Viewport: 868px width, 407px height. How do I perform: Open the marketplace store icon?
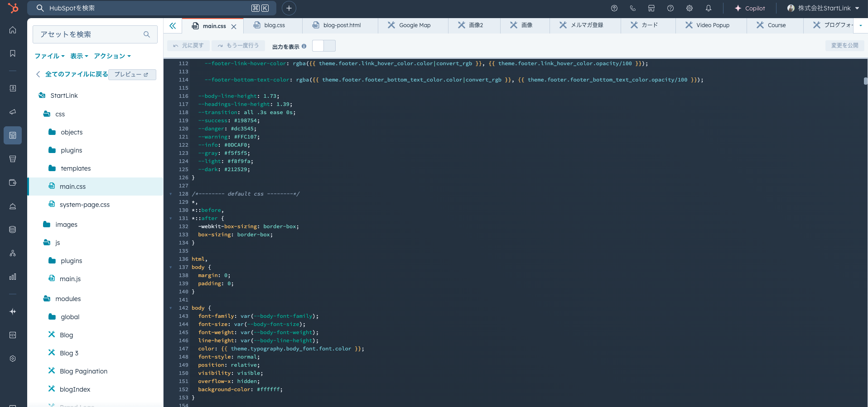point(651,8)
